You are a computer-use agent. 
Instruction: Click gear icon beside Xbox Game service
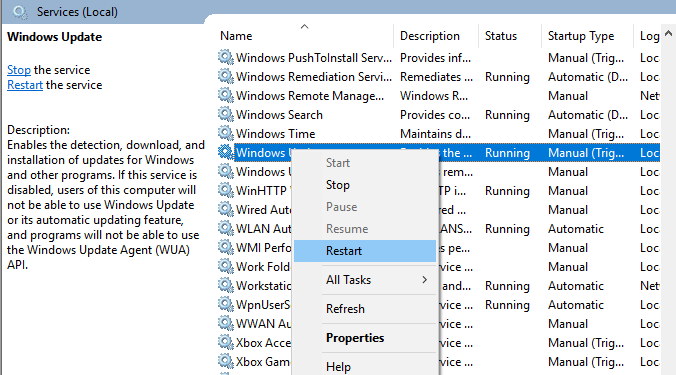coord(225,361)
